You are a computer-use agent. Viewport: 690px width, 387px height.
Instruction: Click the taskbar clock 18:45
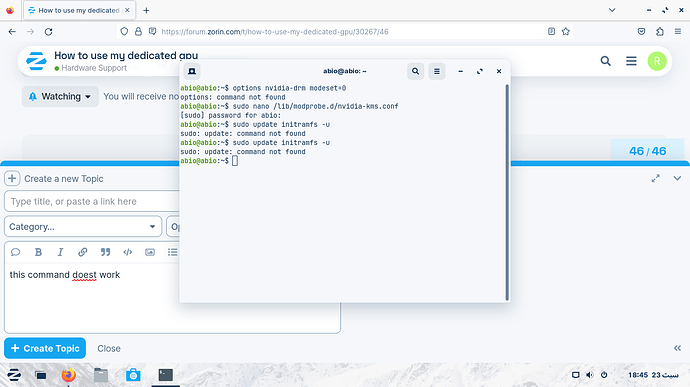pyautogui.click(x=653, y=375)
